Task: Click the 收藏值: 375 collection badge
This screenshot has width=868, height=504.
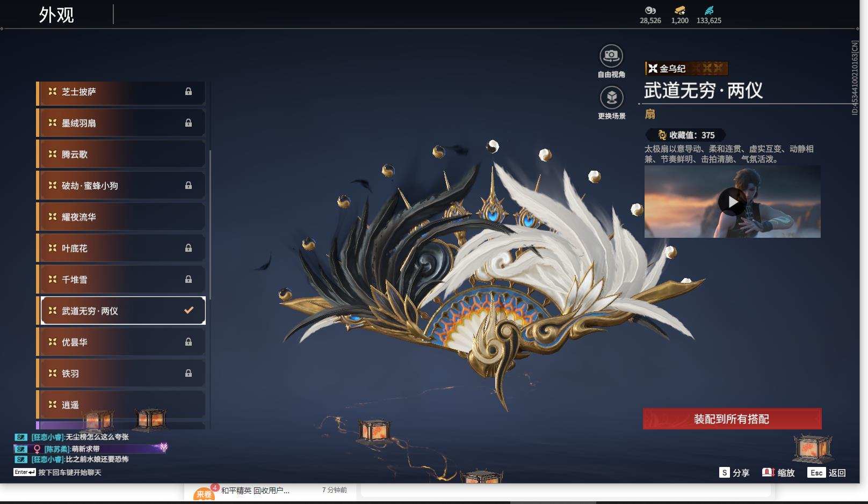Action: (x=686, y=135)
